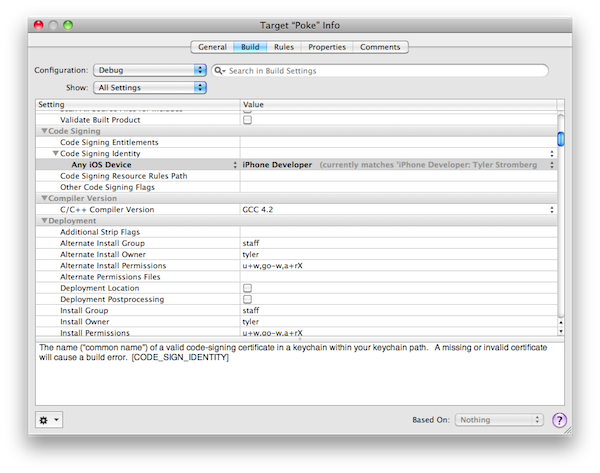The height and width of the screenshot is (473, 600).
Task: Open the Configuration Debug dropdown
Action: point(150,70)
